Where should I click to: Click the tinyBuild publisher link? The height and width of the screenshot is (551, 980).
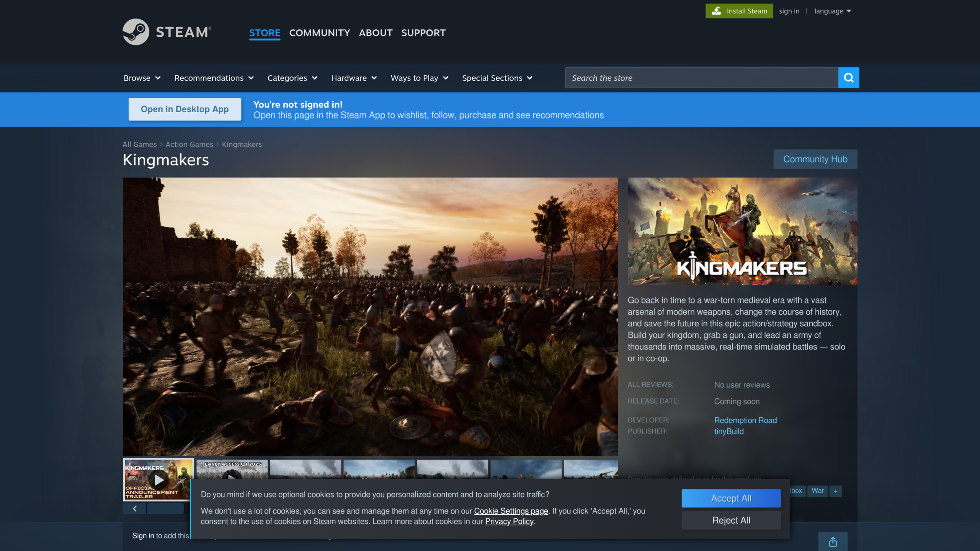pyautogui.click(x=729, y=431)
